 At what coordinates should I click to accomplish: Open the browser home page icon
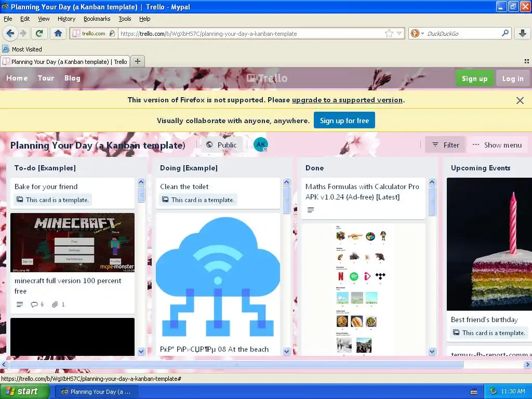(58, 33)
